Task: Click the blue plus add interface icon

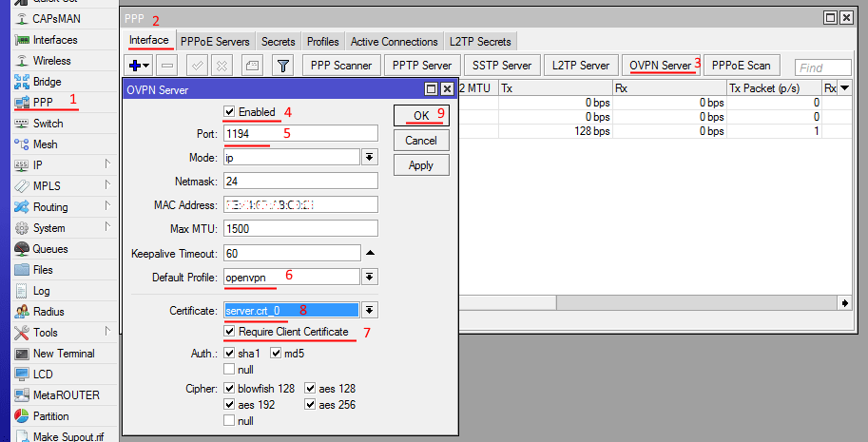Action: [x=138, y=66]
